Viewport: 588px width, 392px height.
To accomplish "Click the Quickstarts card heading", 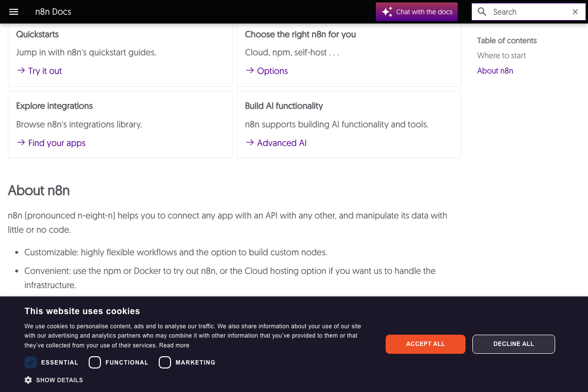I will pos(37,34).
